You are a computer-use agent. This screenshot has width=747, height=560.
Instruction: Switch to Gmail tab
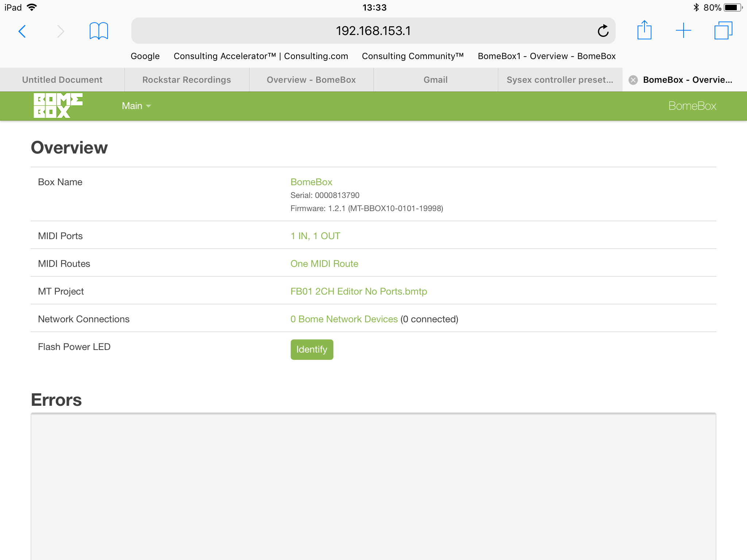[436, 80]
